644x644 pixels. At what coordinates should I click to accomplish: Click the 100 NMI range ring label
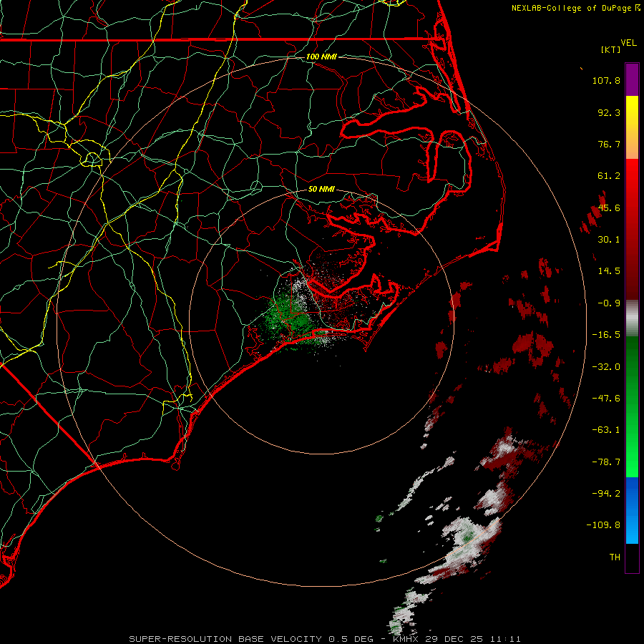point(321,57)
